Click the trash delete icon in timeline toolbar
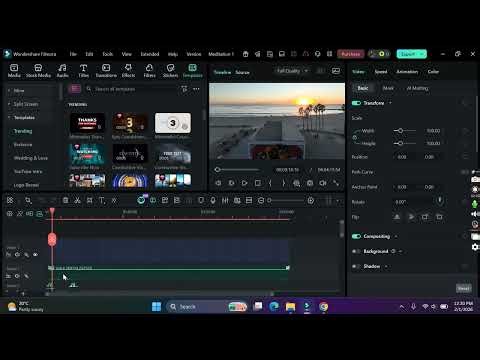 pos(66,200)
